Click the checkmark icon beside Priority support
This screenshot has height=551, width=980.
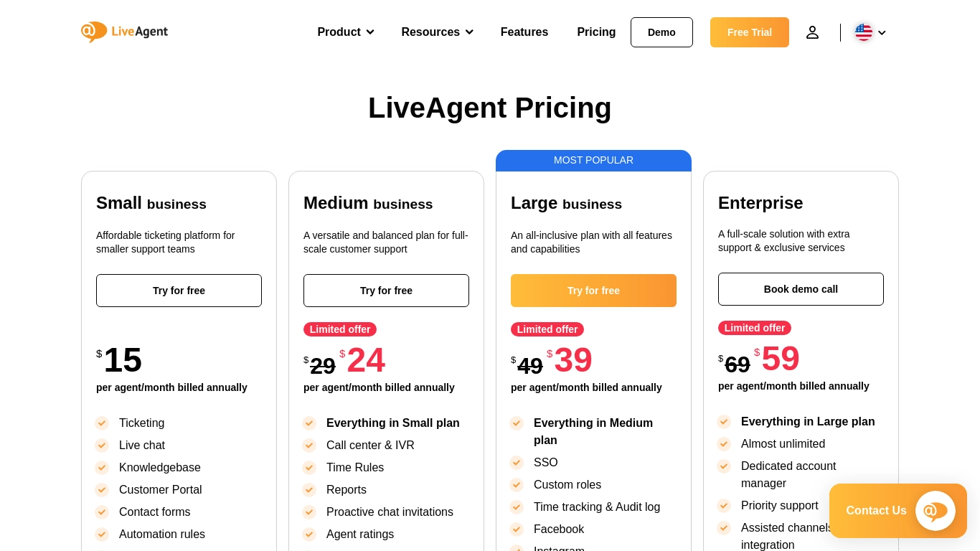pos(724,506)
